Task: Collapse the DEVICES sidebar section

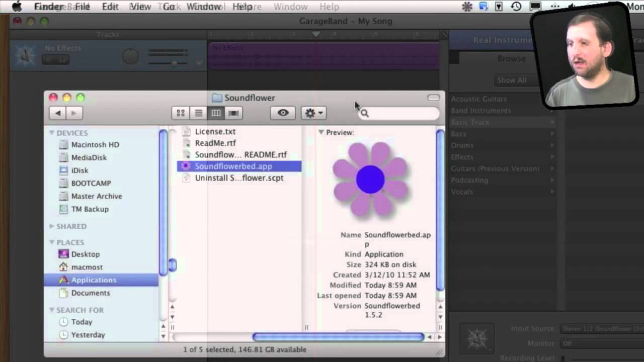Action: [51, 133]
